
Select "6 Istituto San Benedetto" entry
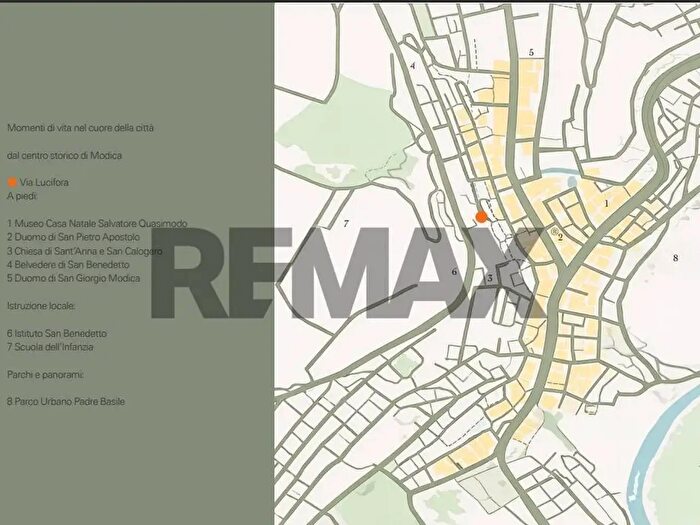(57, 333)
